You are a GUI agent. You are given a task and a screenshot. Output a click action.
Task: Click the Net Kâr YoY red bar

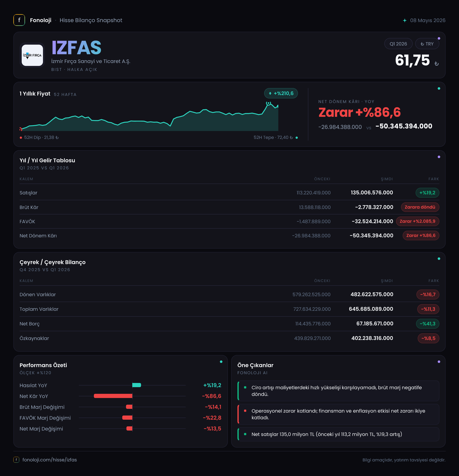[113, 396]
